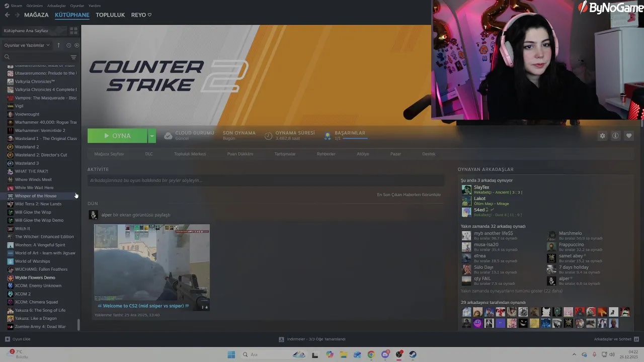Open REYO profile dropdown menu
This screenshot has height=362, width=644.
[141, 15]
